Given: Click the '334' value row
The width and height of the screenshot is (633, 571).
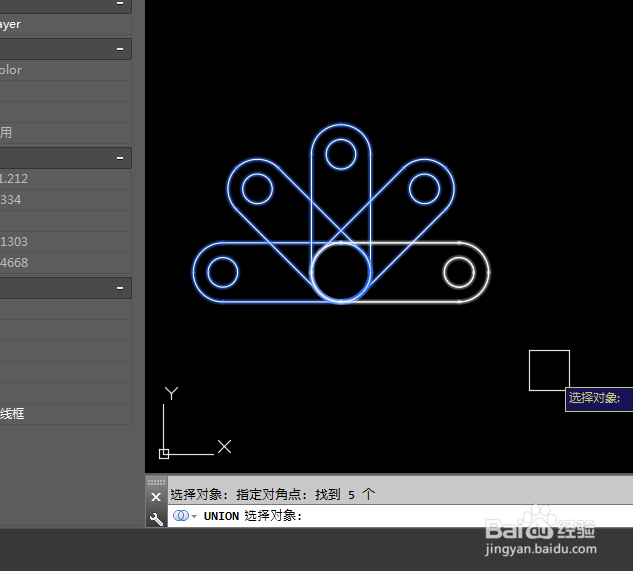Looking at the screenshot, I should coord(65,199).
